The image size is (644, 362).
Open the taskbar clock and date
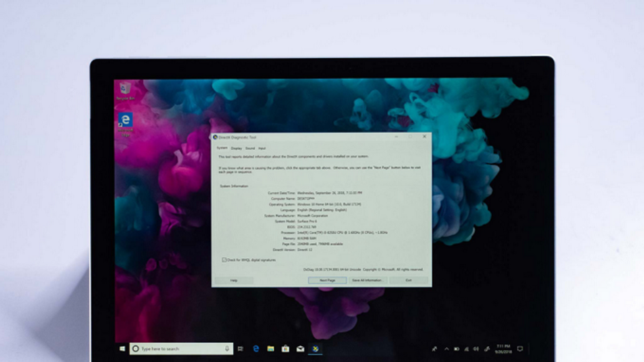(x=503, y=349)
